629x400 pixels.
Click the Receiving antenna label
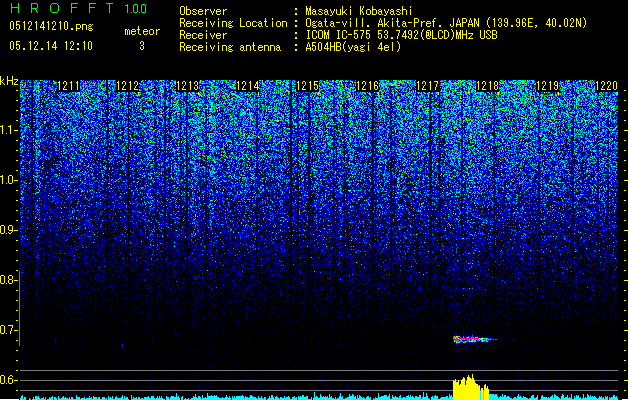(230, 47)
